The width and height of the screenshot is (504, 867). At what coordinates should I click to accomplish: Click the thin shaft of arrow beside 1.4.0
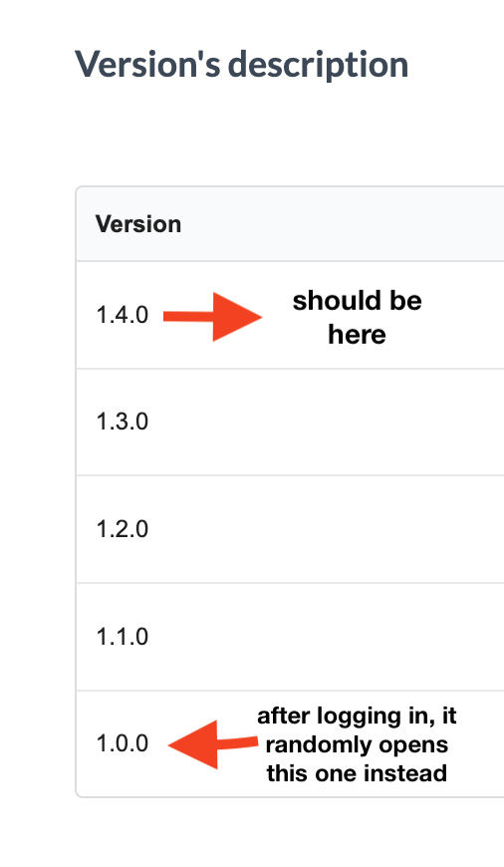[x=188, y=316]
